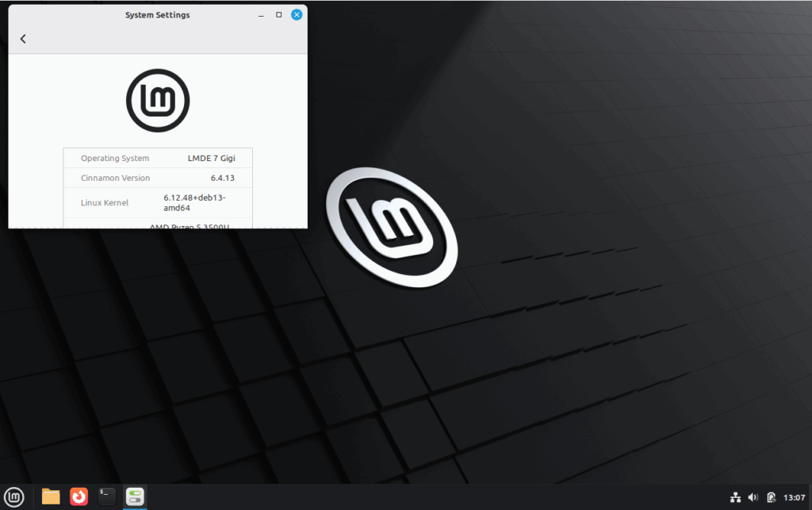Select the 'Operating System' label
The image size is (812, 510).
[115, 158]
